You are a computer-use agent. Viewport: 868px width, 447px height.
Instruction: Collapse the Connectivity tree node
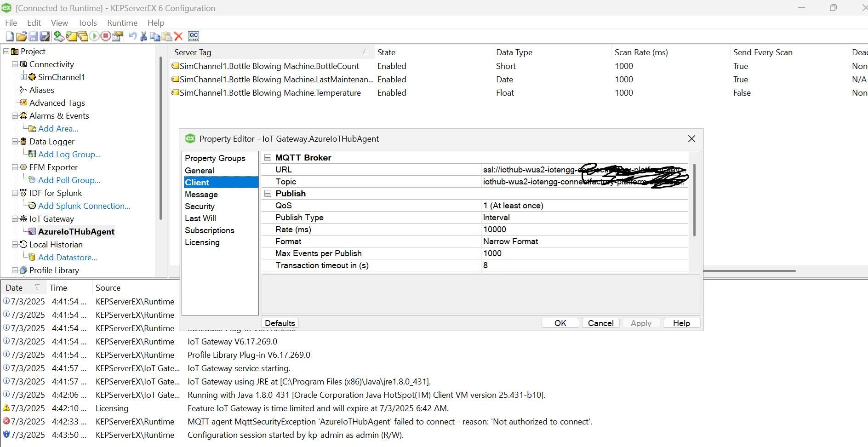15,64
